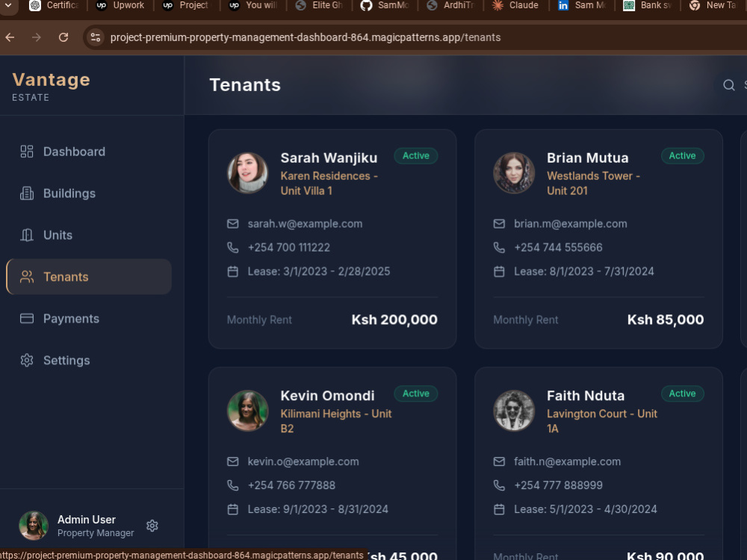Click phone icon on Faith Nduta card
747x560 pixels.
499,485
